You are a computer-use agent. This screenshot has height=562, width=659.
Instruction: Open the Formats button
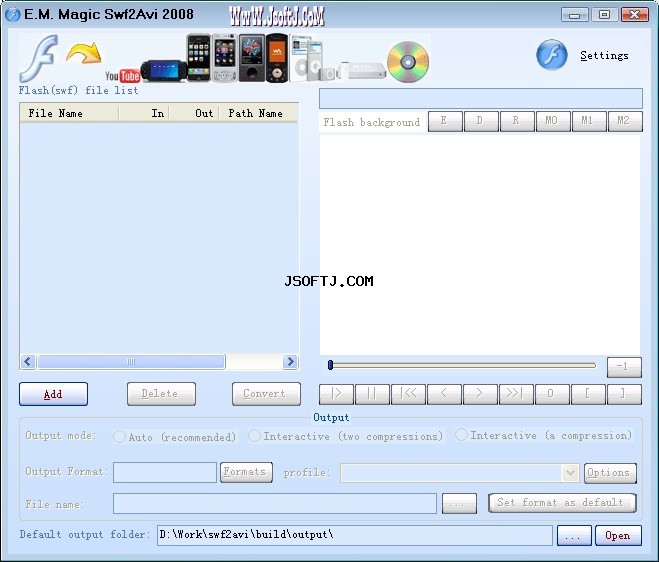(246, 472)
